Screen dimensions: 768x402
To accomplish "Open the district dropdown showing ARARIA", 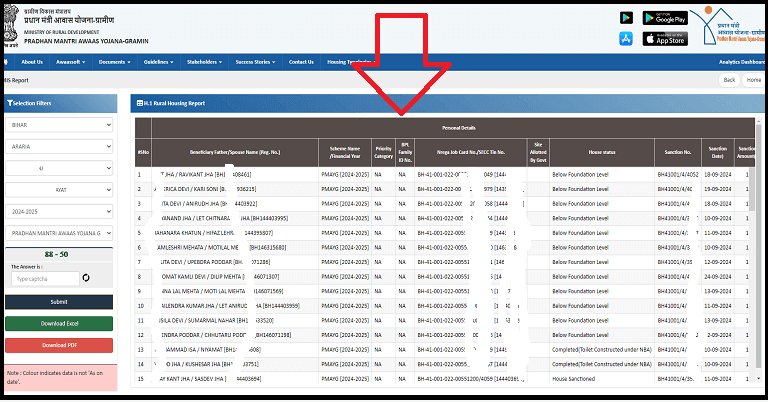I will [59, 146].
